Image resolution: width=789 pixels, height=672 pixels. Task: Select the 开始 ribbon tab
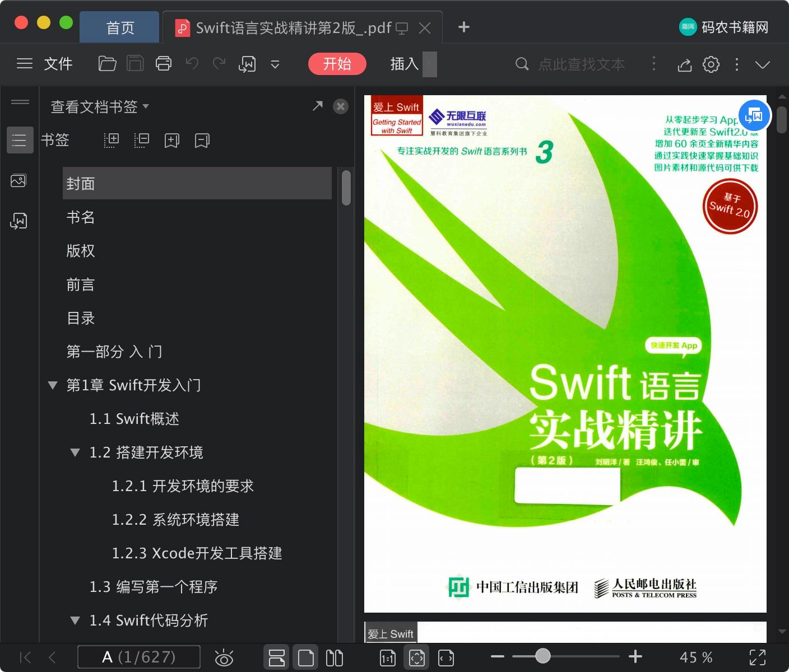click(337, 64)
